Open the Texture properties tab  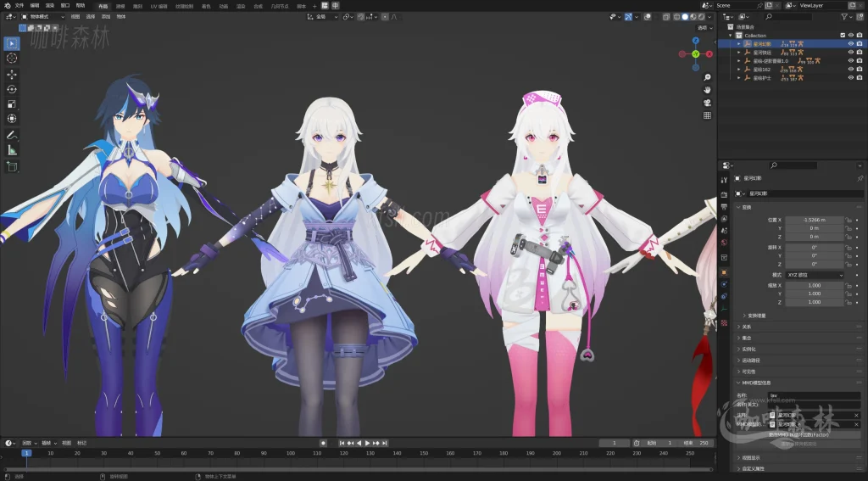[724, 322]
